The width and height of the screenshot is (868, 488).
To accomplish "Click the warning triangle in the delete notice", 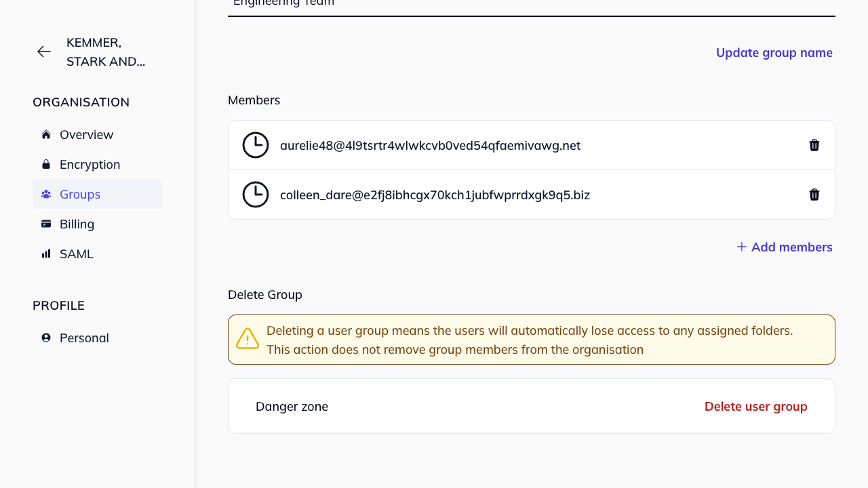I will click(247, 338).
